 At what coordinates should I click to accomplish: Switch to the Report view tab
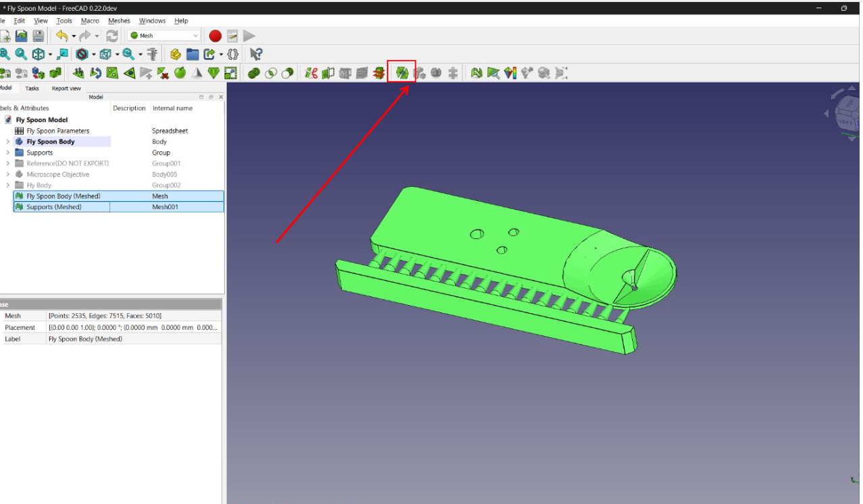coord(66,88)
